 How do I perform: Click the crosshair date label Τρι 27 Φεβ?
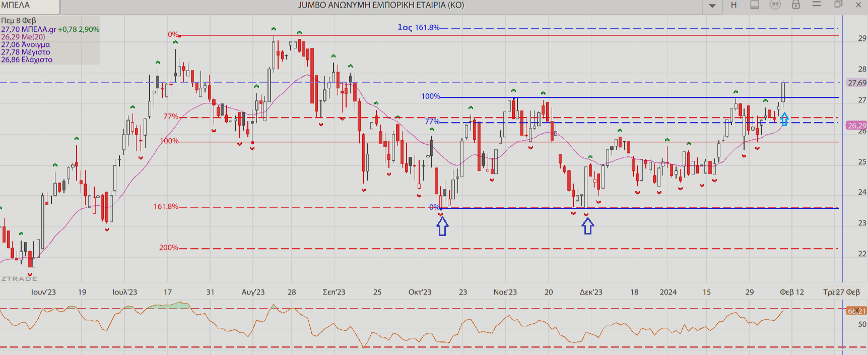point(841,292)
